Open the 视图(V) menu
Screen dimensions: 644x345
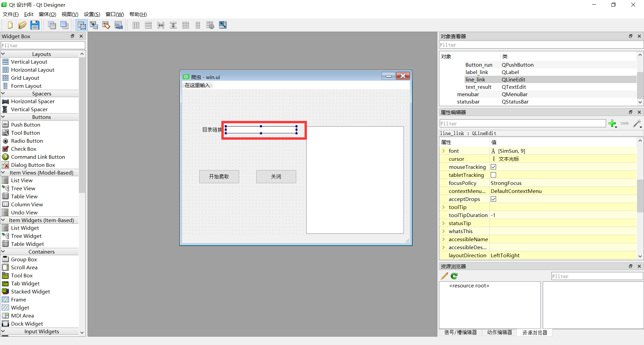(70, 14)
